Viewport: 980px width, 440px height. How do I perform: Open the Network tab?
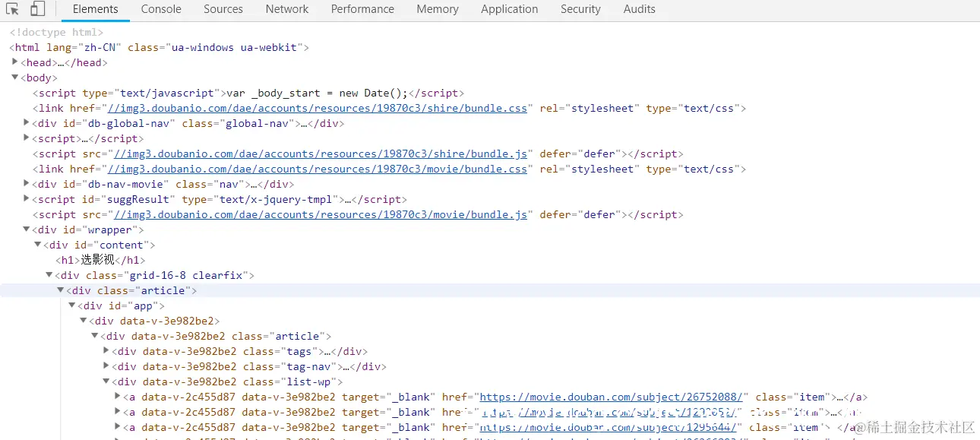287,9
